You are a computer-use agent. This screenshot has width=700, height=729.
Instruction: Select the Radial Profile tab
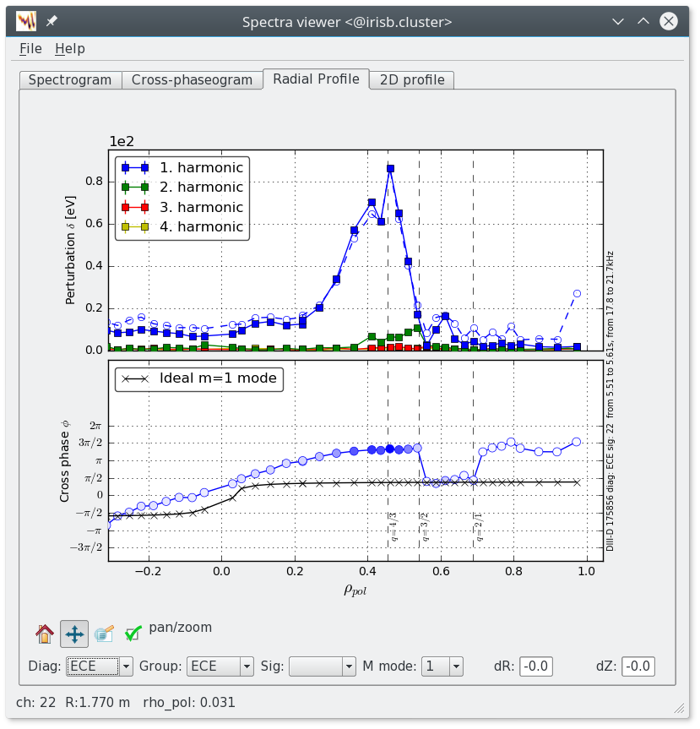point(316,79)
